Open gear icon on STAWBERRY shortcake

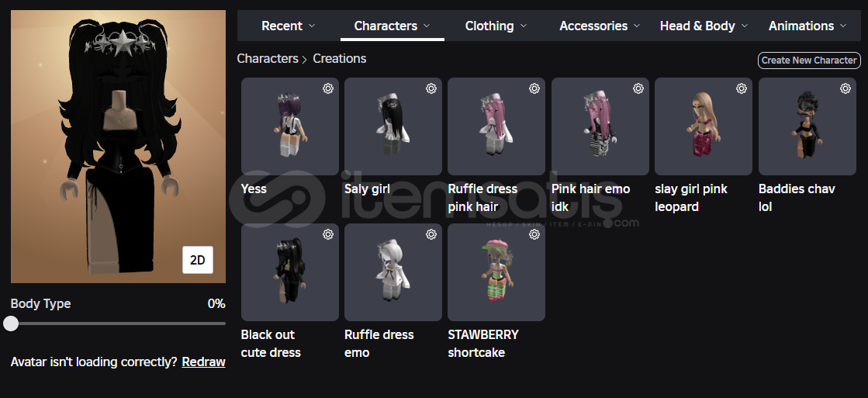pos(534,235)
